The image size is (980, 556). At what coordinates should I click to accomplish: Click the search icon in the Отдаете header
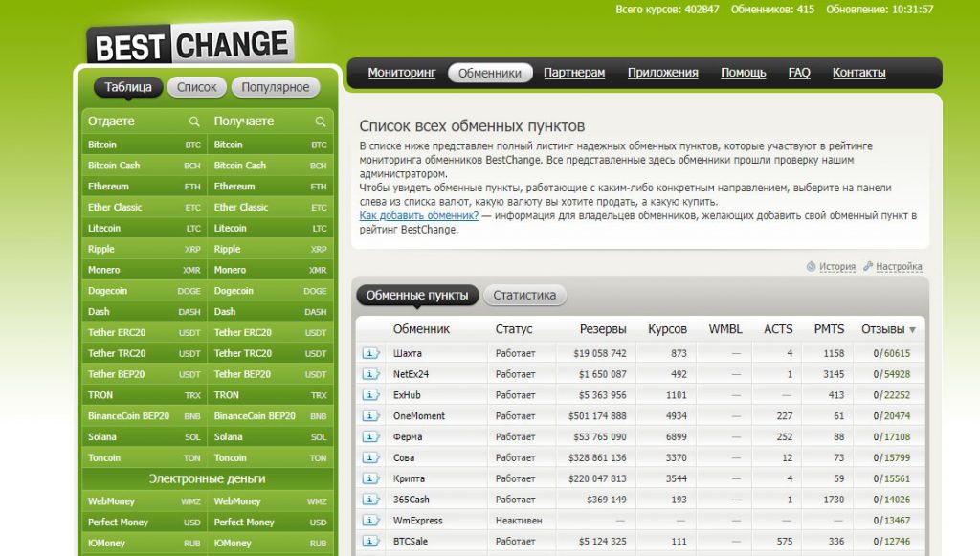pos(194,122)
